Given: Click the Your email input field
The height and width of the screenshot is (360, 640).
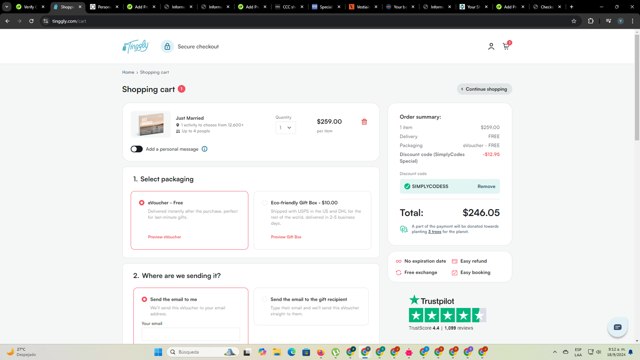Looking at the screenshot, I should pyautogui.click(x=191, y=334).
